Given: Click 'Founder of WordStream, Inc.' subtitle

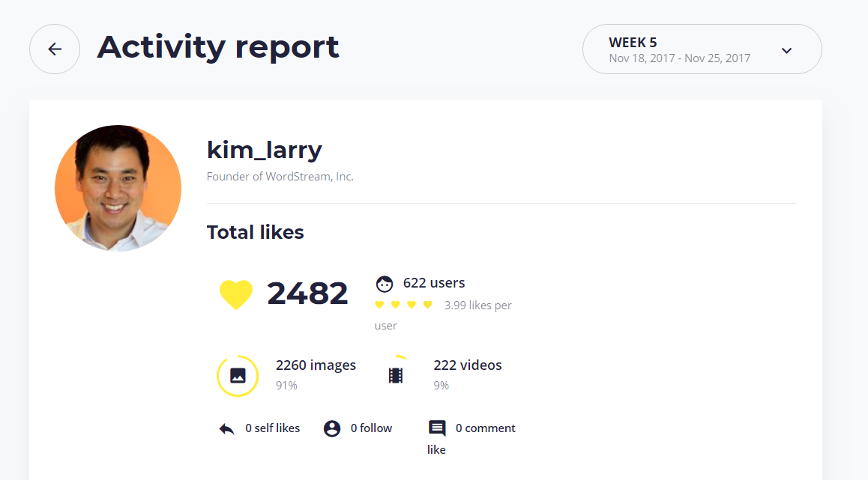Looking at the screenshot, I should click(x=280, y=177).
